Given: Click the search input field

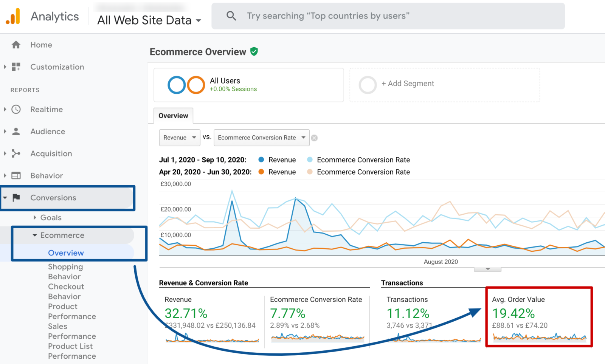Looking at the screenshot, I should click(388, 16).
